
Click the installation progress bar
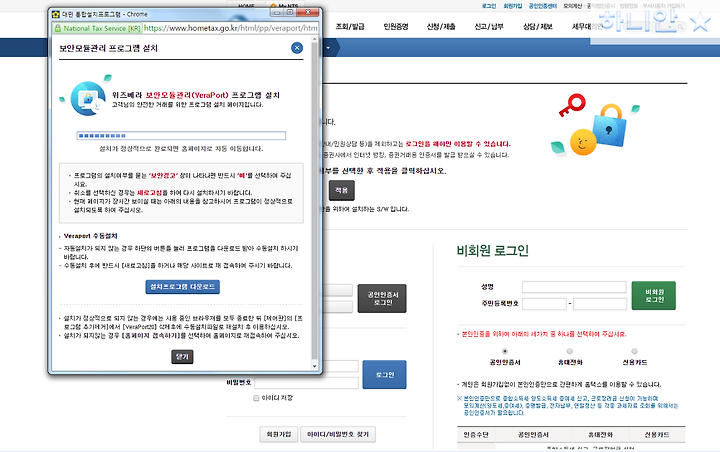pos(181,136)
